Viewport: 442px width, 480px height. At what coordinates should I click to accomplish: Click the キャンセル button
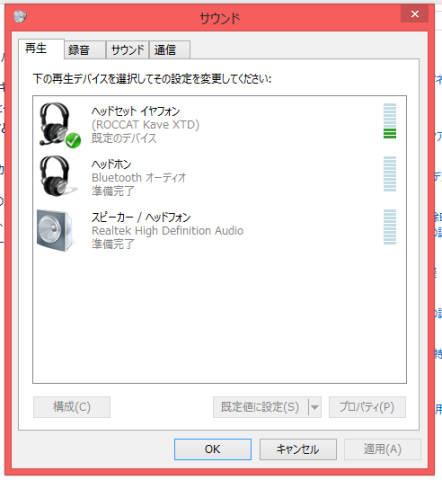coord(298,449)
